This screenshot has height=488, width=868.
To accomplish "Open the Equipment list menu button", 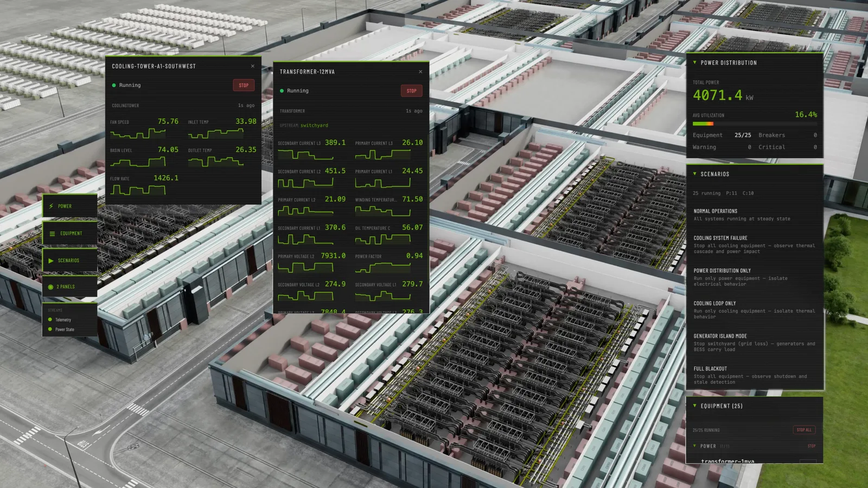I will click(x=70, y=233).
